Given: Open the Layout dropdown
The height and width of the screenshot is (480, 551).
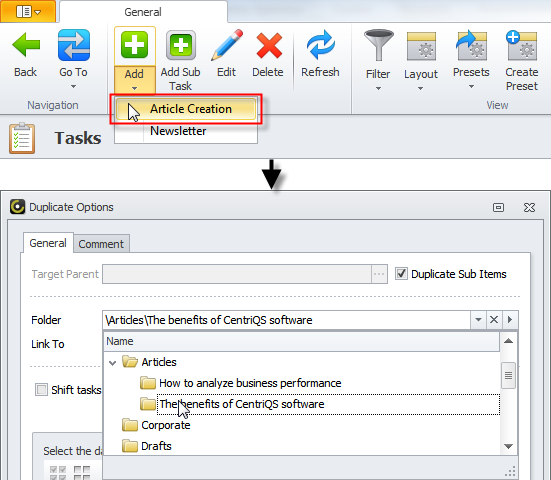Looking at the screenshot, I should click(x=421, y=59).
